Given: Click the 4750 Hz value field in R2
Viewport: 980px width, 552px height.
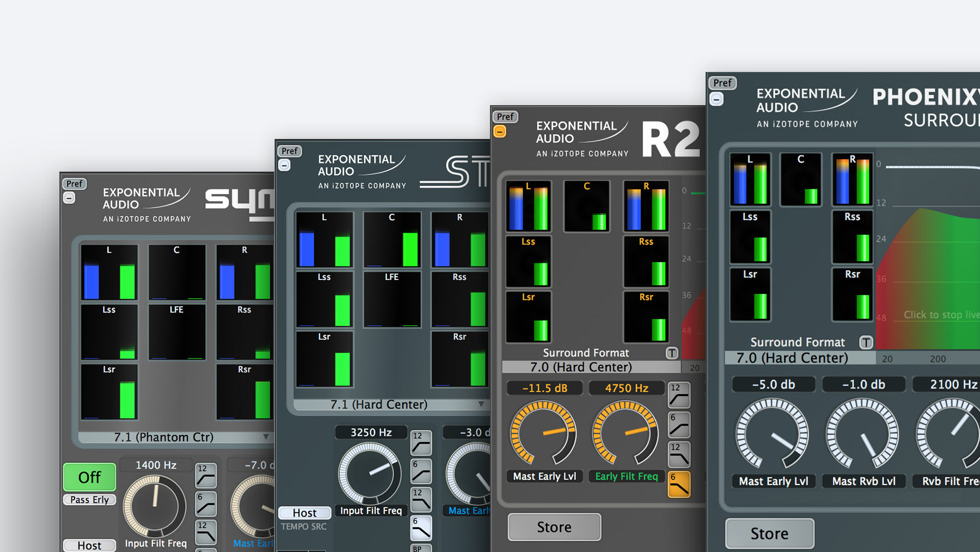Looking at the screenshot, I should pos(627,388).
